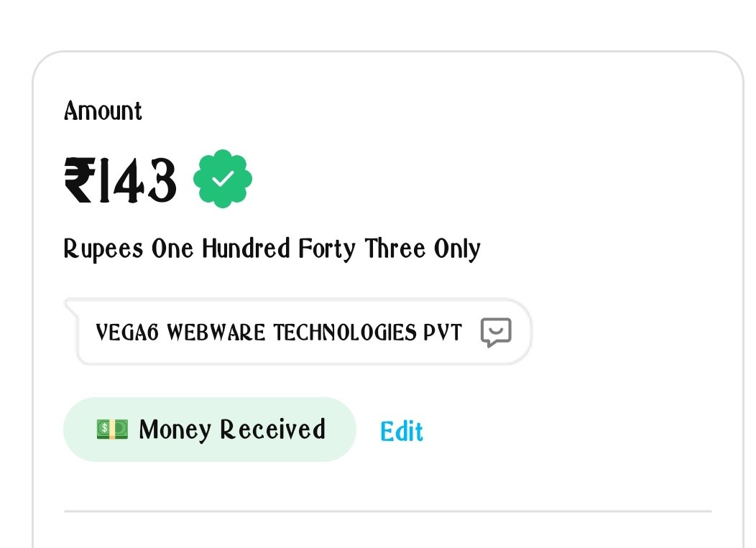This screenshot has width=756, height=548.
Task: Select the word "Only" in amount words
Action: coord(457,249)
